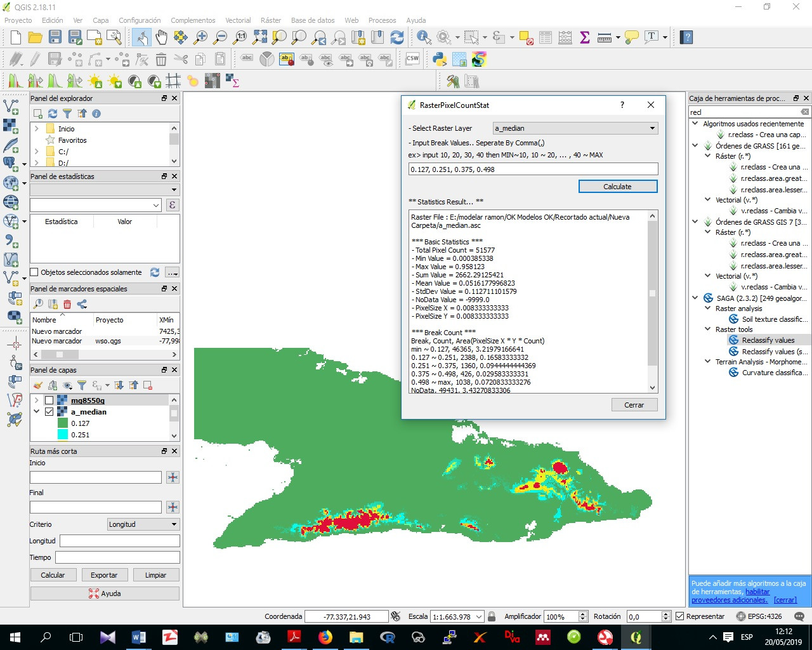Click the green 0.127 legend color swatch
This screenshot has width=812, height=650.
[63, 423]
